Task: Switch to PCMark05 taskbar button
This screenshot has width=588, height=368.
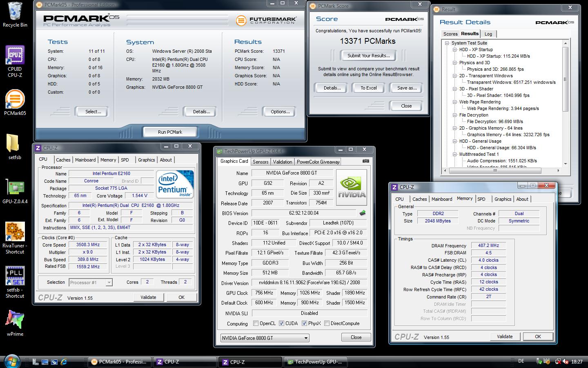Action: click(x=119, y=362)
